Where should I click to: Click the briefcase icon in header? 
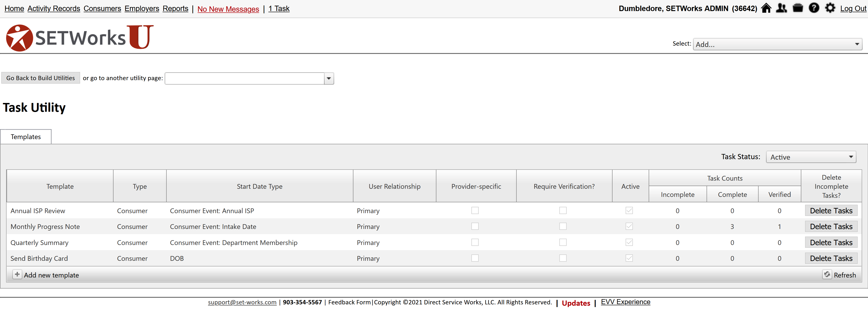[798, 8]
